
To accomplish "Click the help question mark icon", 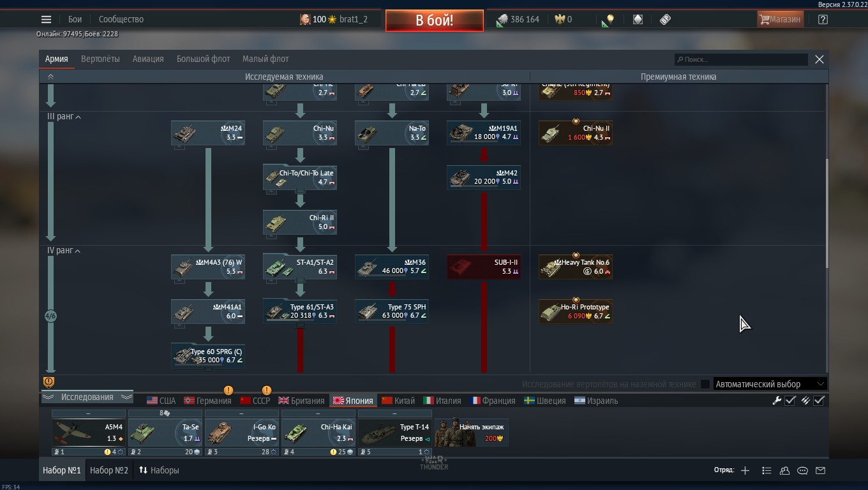I will click(x=823, y=19).
